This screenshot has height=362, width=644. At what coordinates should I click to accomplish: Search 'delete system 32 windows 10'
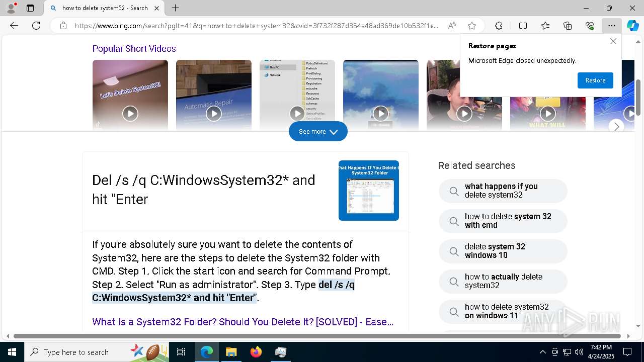coord(503,251)
